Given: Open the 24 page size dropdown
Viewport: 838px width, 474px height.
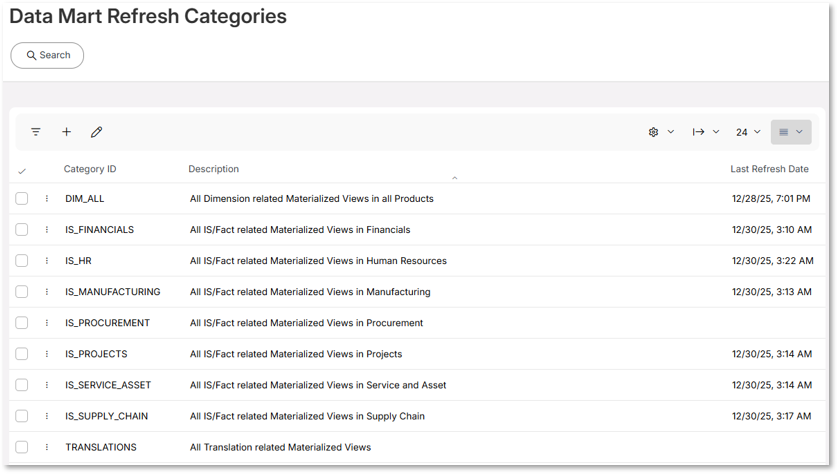Looking at the screenshot, I should click(x=748, y=132).
